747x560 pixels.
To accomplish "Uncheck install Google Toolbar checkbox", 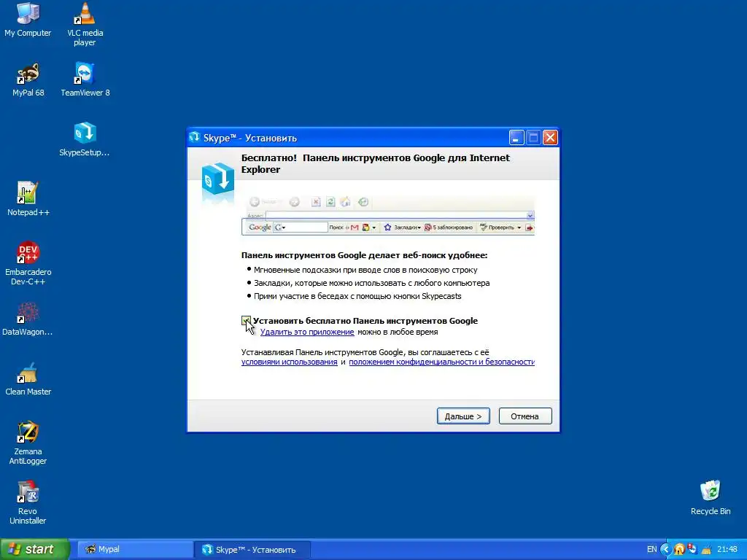I will pos(246,321).
